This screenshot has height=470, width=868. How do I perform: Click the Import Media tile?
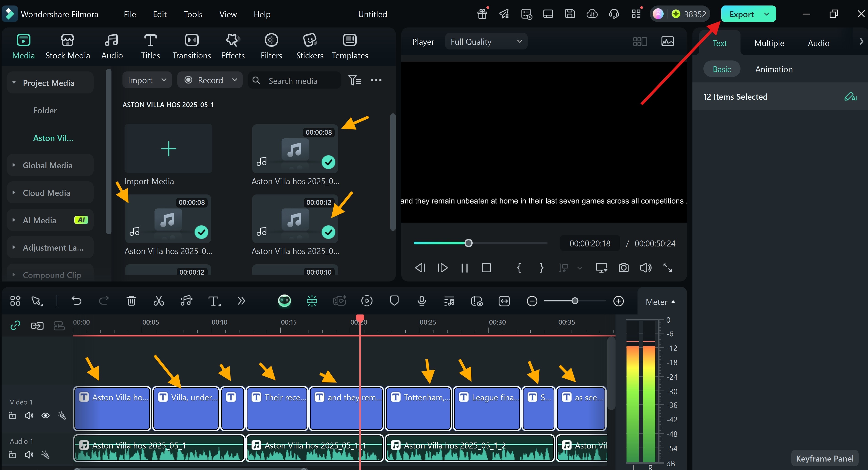(x=168, y=148)
